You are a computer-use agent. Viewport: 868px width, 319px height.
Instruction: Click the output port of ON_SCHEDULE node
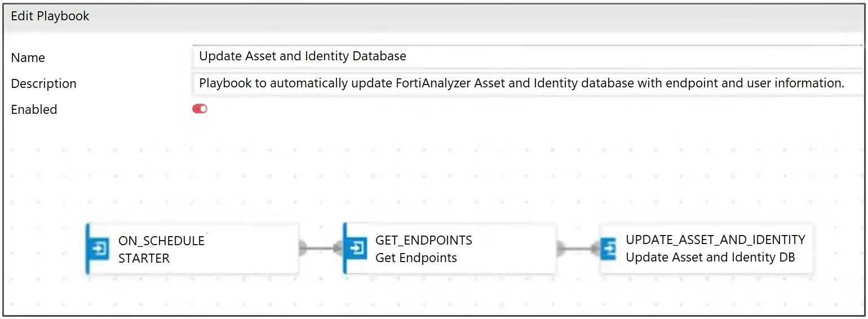click(302, 247)
